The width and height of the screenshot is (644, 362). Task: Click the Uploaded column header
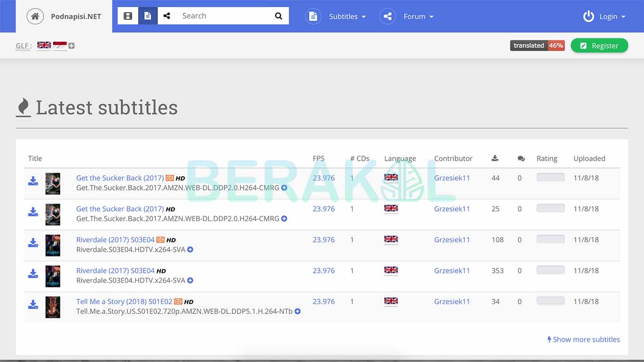(x=589, y=158)
